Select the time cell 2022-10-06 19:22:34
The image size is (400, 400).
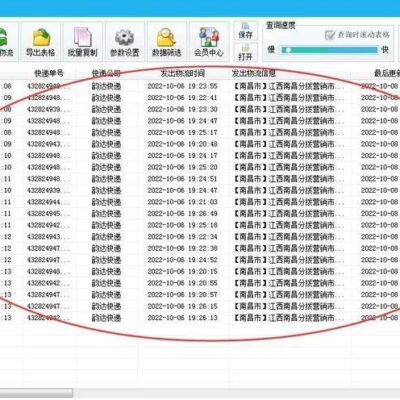point(183,237)
